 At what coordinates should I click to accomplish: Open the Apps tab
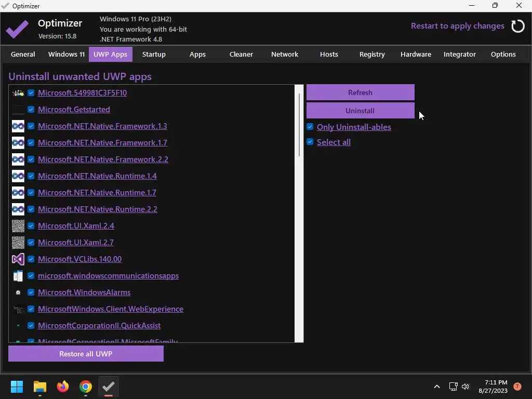pos(197,54)
